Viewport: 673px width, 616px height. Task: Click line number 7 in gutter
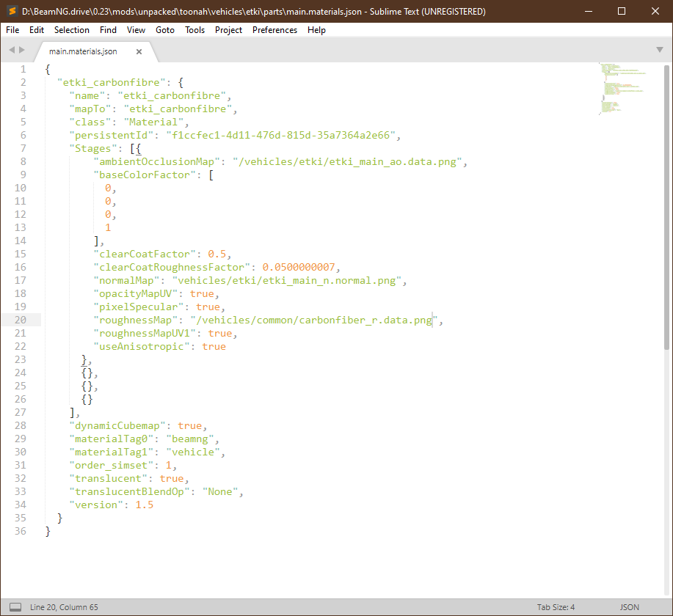23,148
